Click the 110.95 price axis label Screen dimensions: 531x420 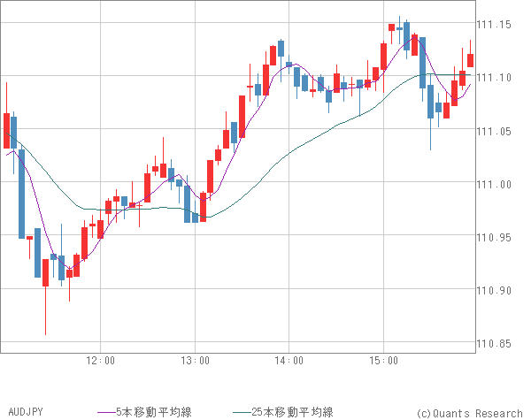click(x=494, y=238)
